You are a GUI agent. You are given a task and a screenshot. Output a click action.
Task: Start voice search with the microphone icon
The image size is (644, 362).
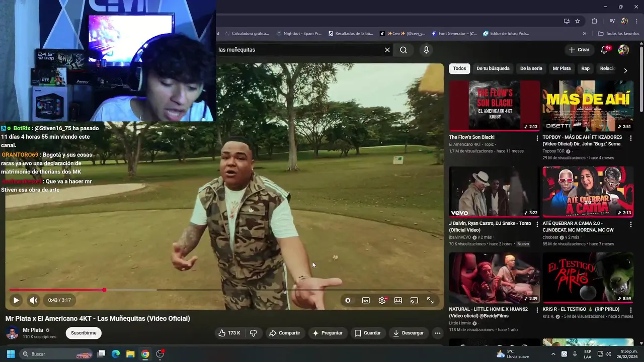pyautogui.click(x=426, y=50)
